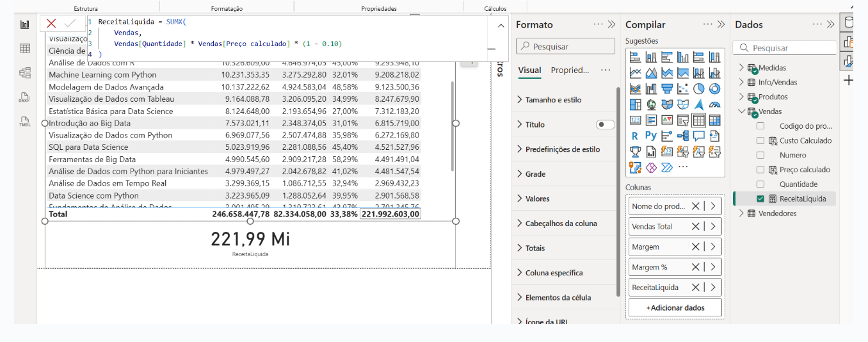The height and width of the screenshot is (342, 868).
Task: Remove Vendas Total from Colunas
Action: pos(695,227)
